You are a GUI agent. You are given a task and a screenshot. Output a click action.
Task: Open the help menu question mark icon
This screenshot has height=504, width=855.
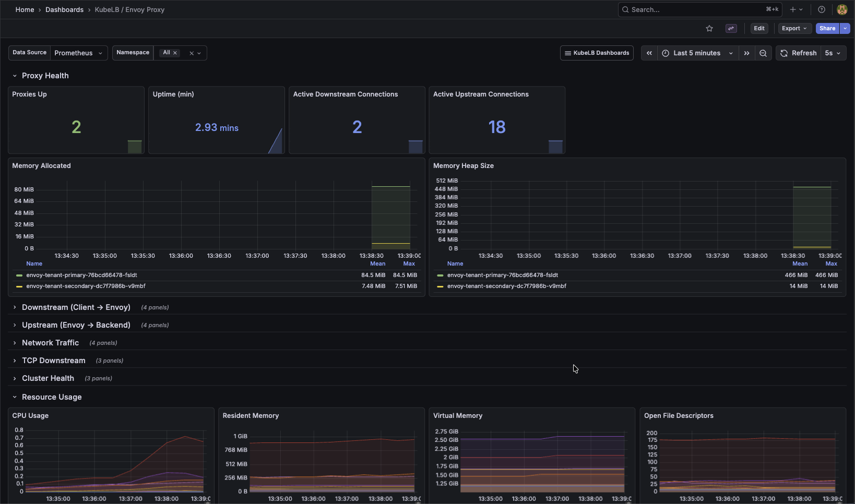click(821, 9)
